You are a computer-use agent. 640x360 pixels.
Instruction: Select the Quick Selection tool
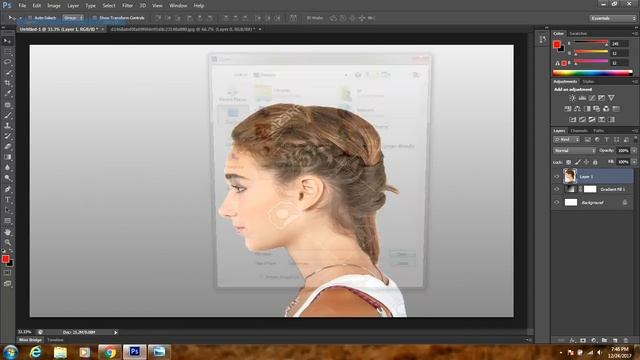click(7, 73)
